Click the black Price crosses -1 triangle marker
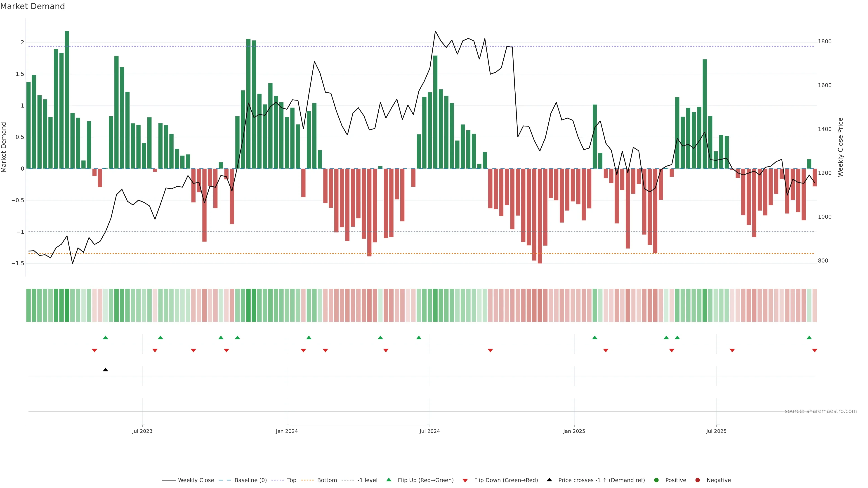 click(x=106, y=370)
